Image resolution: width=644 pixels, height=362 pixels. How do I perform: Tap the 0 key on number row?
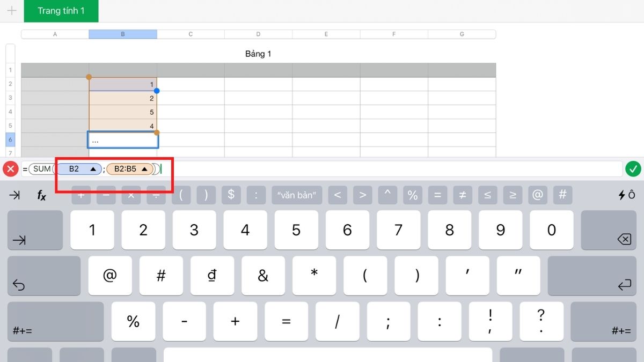(x=551, y=230)
